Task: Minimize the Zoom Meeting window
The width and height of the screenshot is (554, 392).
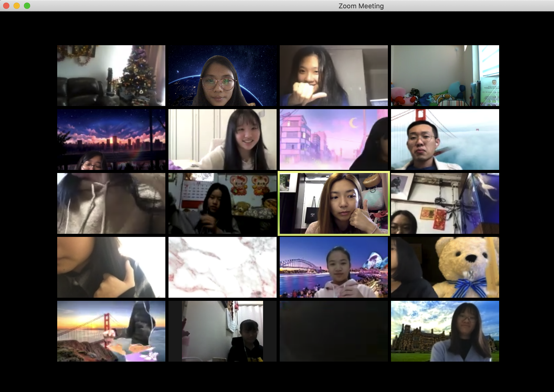Action: coord(17,6)
